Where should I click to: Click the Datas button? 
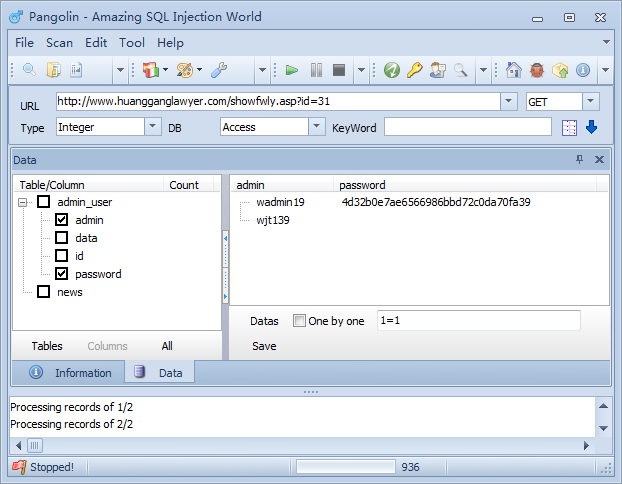click(264, 321)
